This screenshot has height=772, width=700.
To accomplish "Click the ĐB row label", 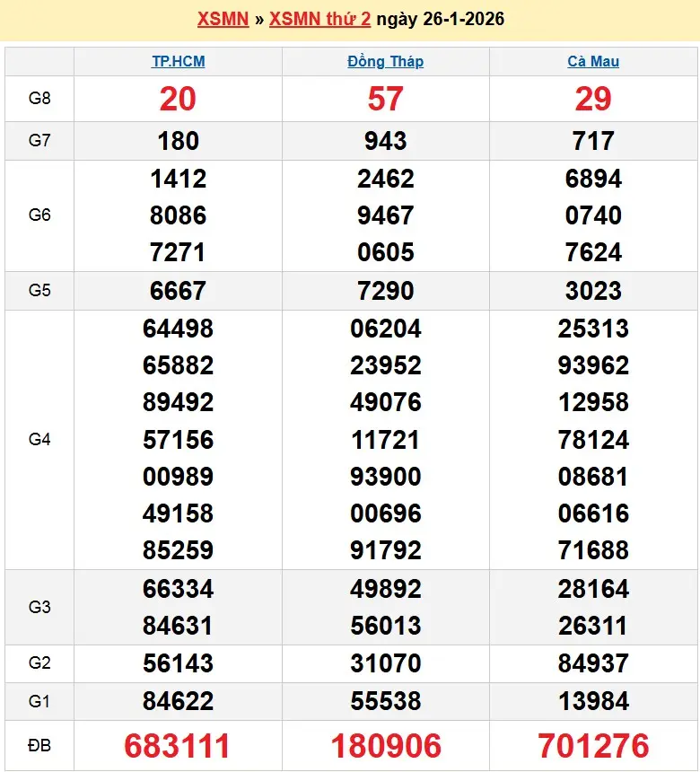I will [x=39, y=746].
